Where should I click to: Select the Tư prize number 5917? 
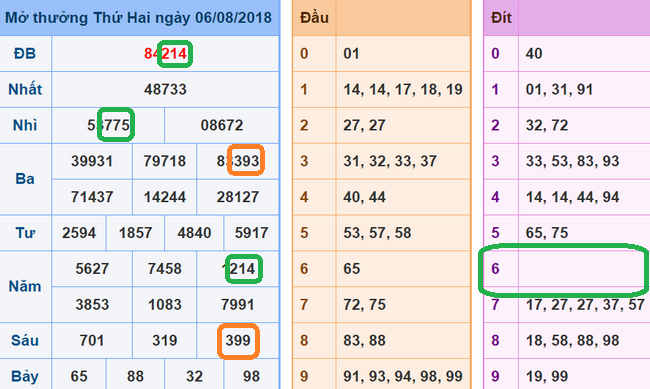pyautogui.click(x=251, y=233)
